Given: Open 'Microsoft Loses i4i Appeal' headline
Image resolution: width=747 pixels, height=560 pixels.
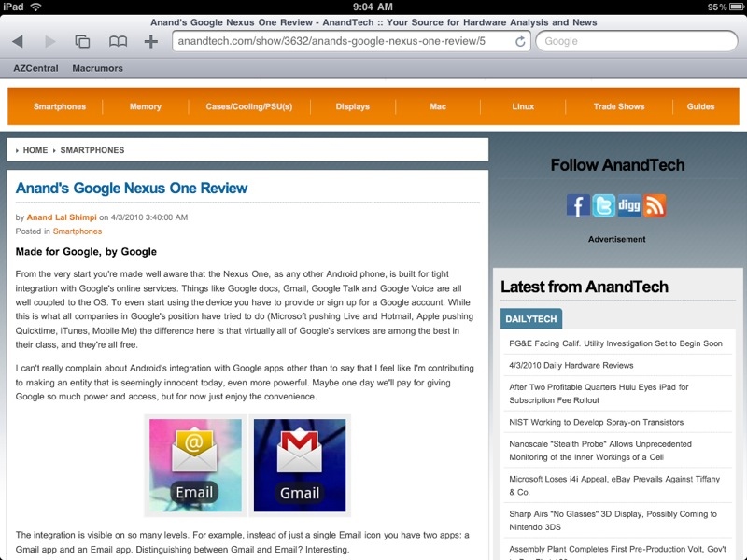Looking at the screenshot, I should [x=614, y=485].
